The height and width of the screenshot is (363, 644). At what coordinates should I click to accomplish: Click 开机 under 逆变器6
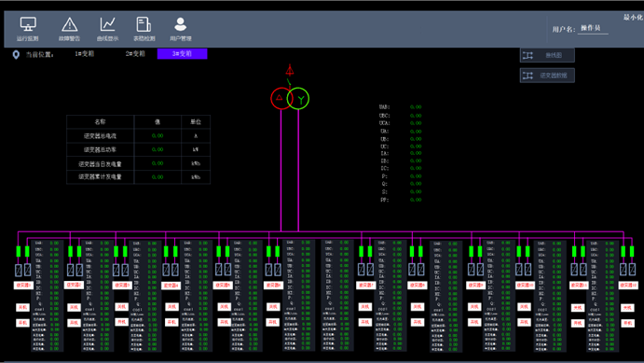[273, 322]
